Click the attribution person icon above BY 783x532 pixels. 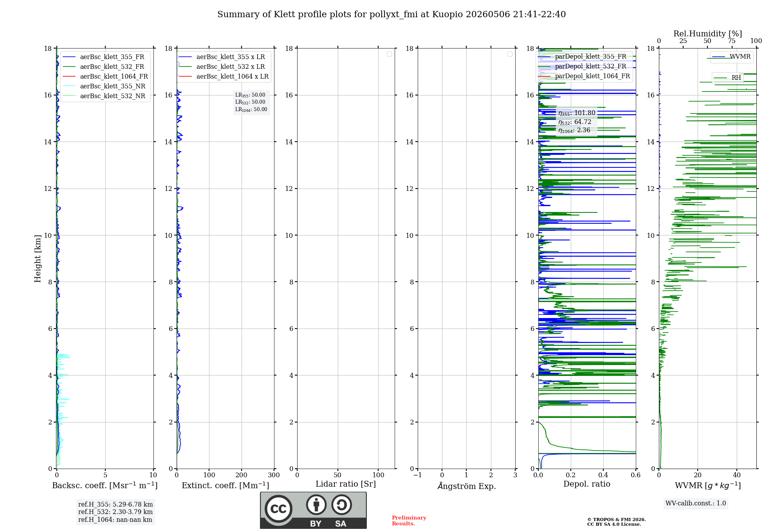click(x=316, y=505)
